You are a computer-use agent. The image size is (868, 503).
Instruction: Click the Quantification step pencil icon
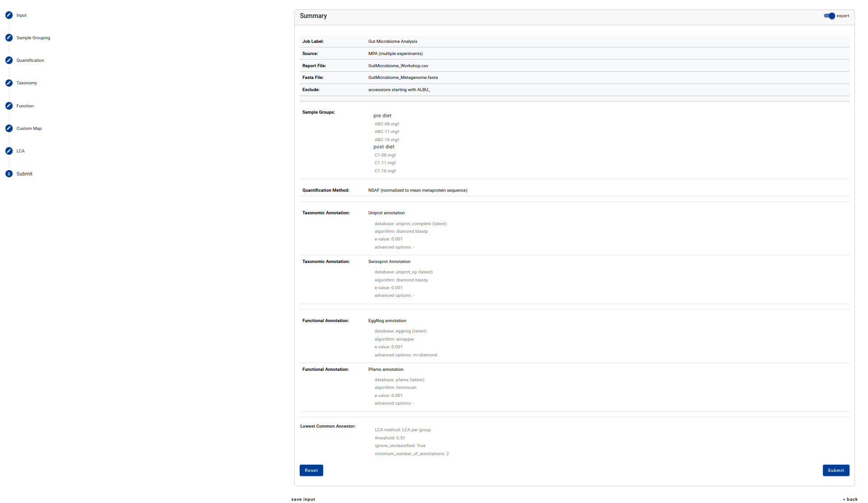(x=9, y=60)
